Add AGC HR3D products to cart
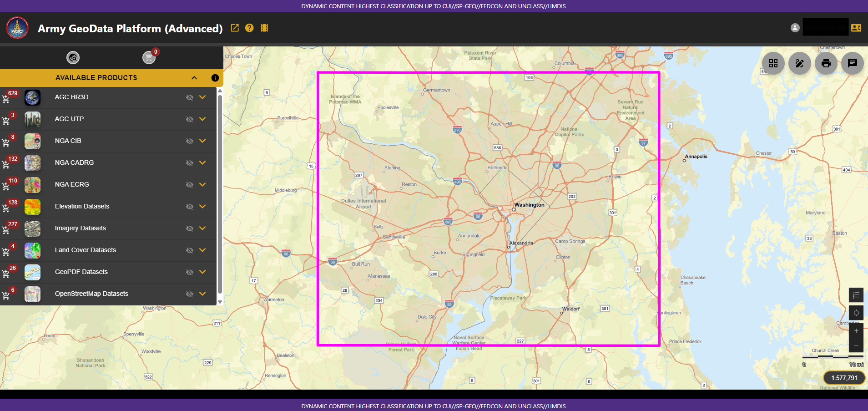This screenshot has width=868, height=411. coord(6,99)
